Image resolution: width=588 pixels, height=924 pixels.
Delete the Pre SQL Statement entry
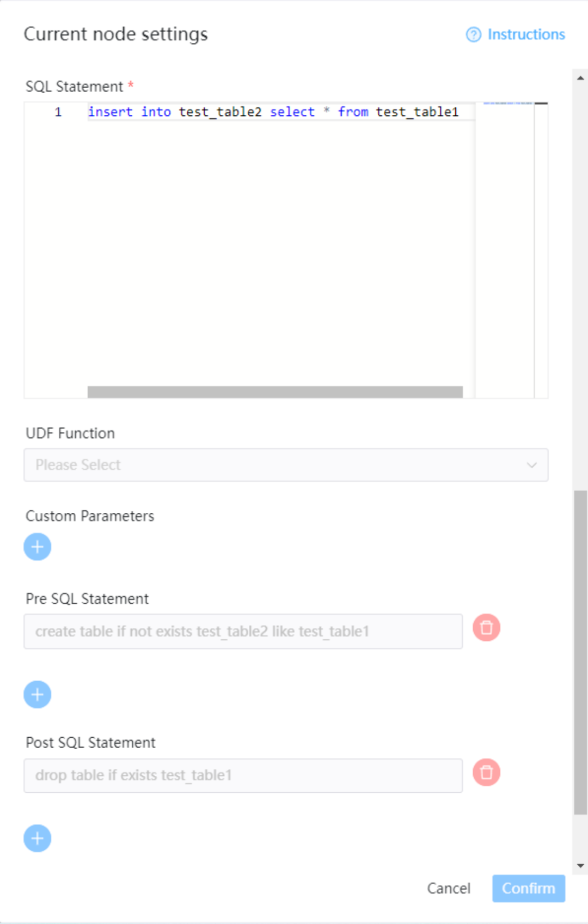click(486, 628)
